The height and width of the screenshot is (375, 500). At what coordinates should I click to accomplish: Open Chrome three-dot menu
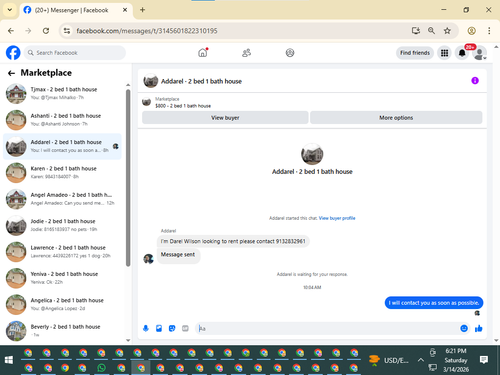[x=489, y=31]
